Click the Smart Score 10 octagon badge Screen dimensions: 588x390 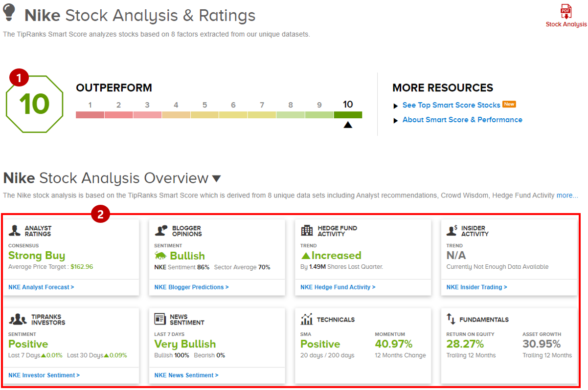[x=35, y=104]
